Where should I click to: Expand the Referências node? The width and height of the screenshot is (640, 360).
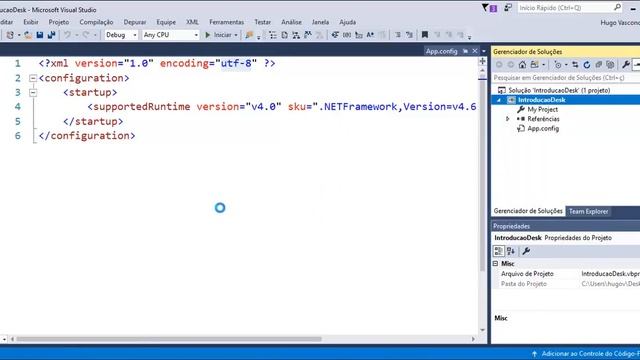[507, 119]
